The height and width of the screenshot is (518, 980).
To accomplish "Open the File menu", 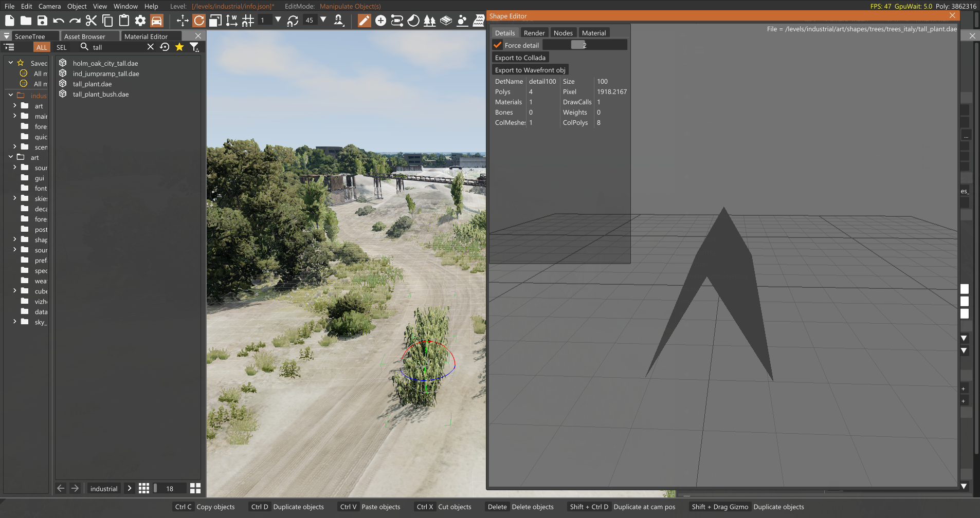I will pos(9,6).
